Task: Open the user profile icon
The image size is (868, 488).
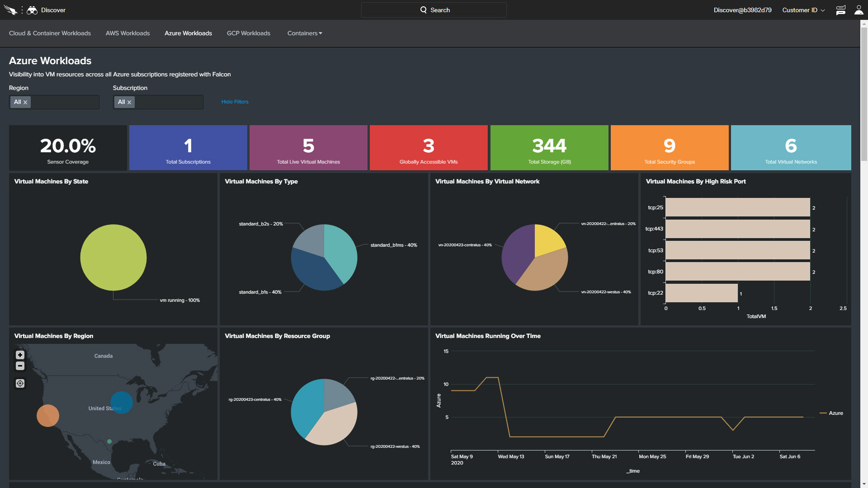Action: coord(859,10)
